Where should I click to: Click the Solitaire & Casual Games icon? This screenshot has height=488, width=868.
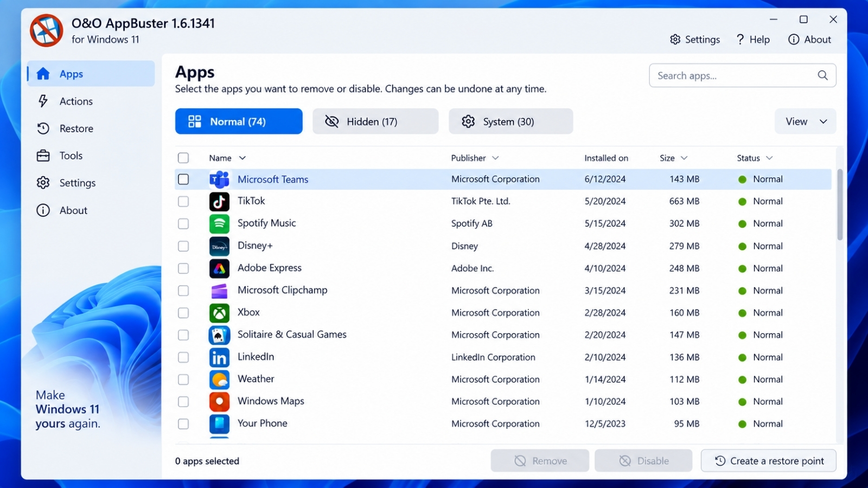pos(219,335)
